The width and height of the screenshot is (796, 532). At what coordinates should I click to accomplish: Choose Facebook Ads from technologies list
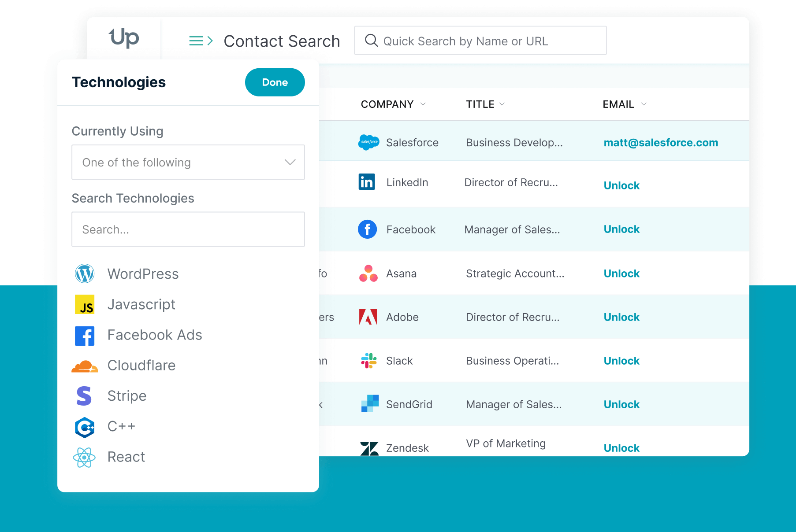154,335
